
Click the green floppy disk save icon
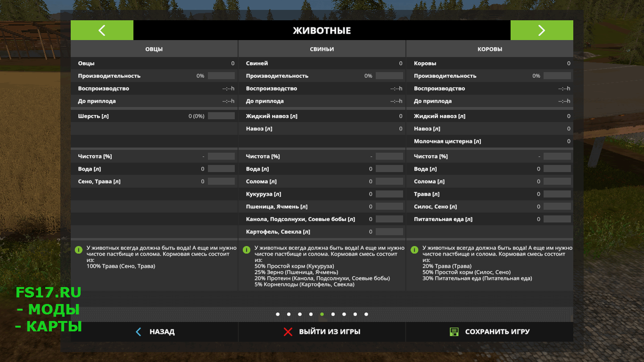point(454,332)
